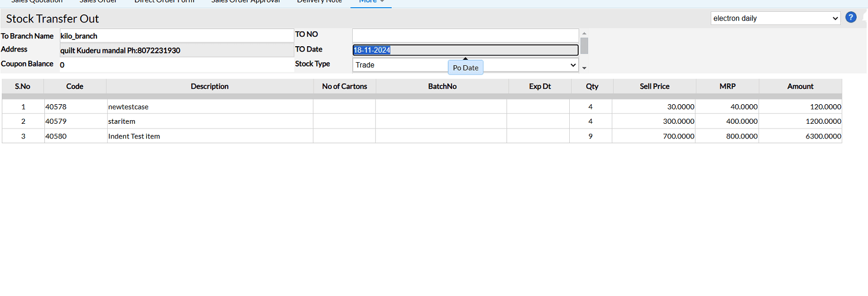Viewport: 868px width, 296px height.
Task: Click the Exp Dt column header
Action: (x=540, y=86)
